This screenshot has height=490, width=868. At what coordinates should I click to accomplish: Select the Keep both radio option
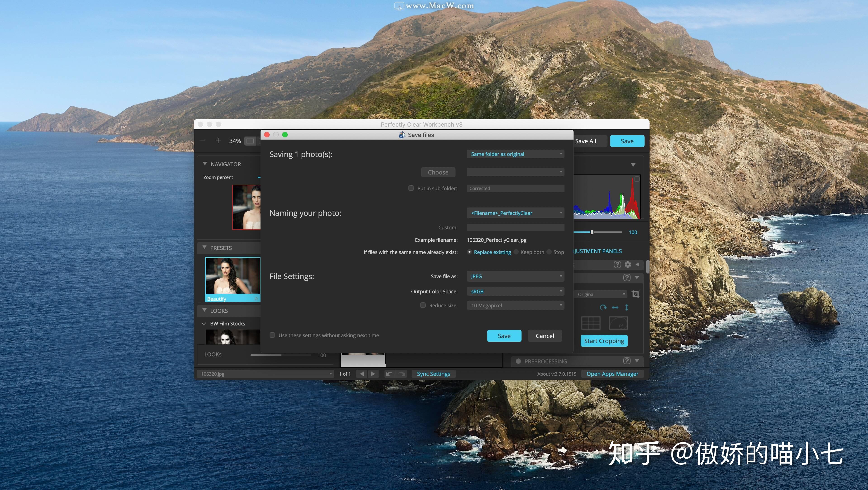pos(516,252)
